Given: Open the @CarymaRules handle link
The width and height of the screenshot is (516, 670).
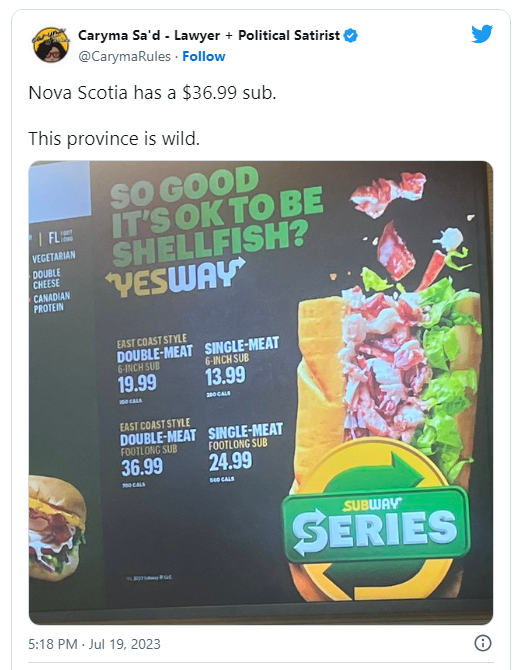Looking at the screenshot, I should pyautogui.click(x=124, y=56).
